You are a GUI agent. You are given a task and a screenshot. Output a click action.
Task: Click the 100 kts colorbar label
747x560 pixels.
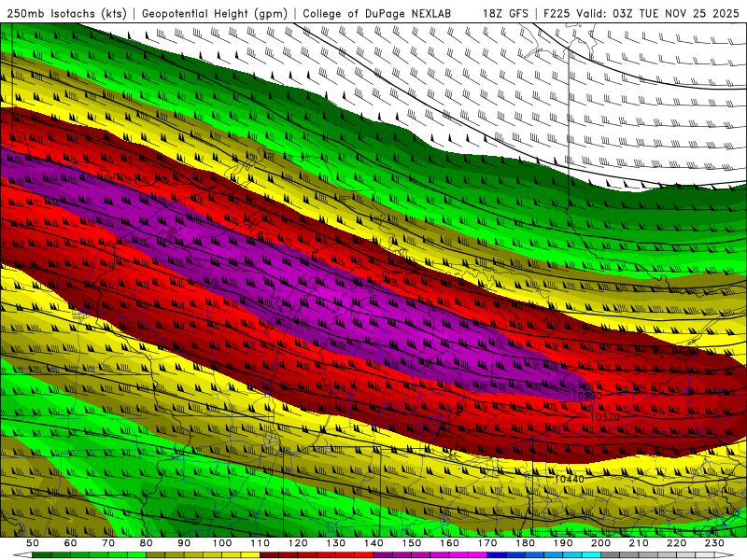tap(222, 543)
